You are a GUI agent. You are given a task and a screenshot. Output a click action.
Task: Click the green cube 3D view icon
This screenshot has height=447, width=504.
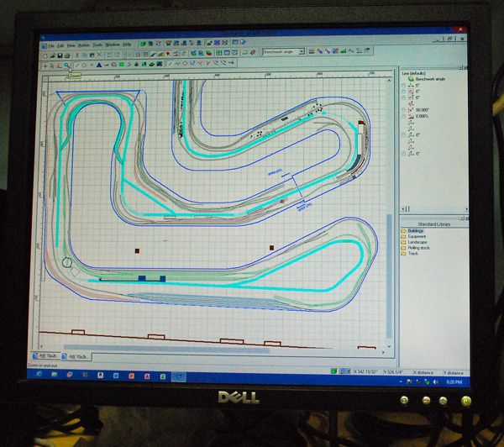(x=143, y=44)
